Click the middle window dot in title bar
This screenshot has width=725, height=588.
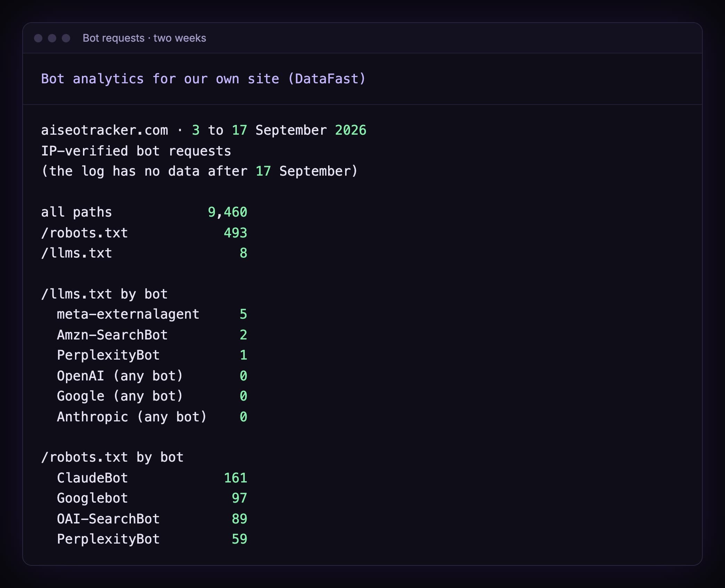point(52,38)
